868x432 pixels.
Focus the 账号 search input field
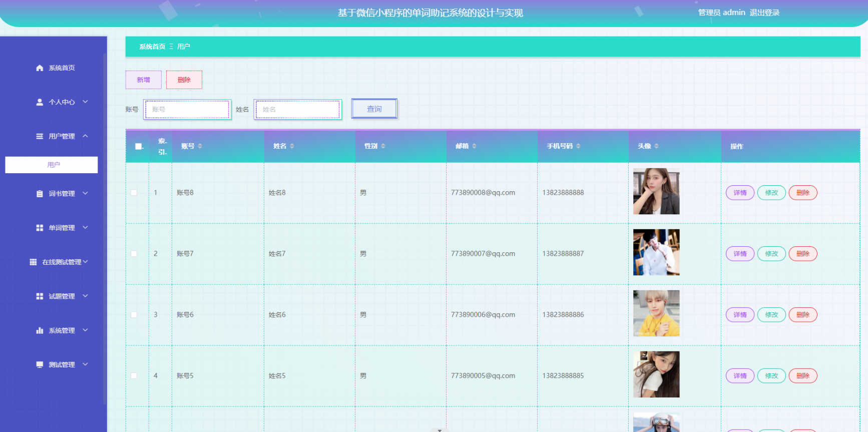coord(187,110)
